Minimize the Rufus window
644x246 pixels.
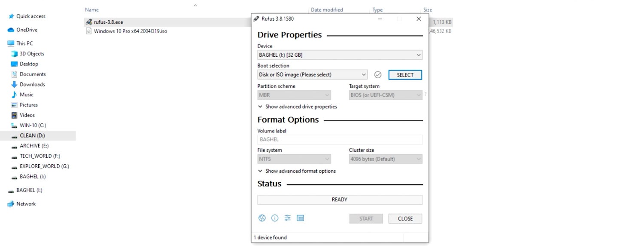point(380,19)
